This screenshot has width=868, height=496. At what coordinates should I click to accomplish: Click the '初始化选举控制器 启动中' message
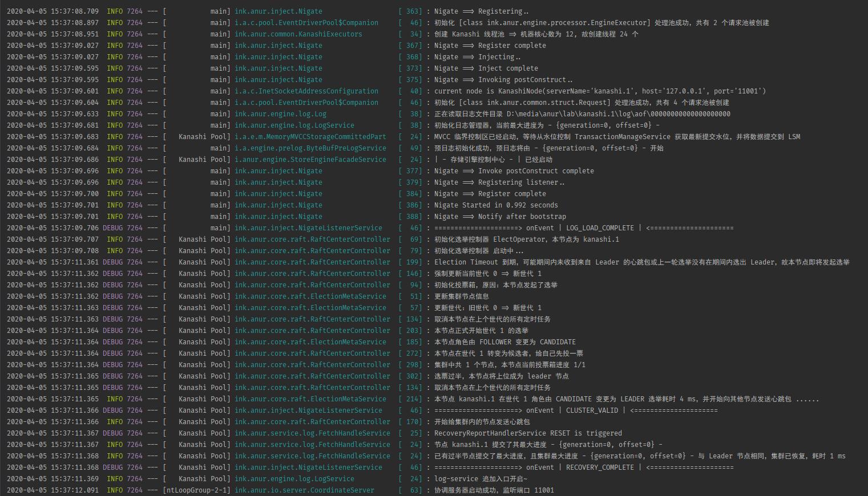click(478, 251)
